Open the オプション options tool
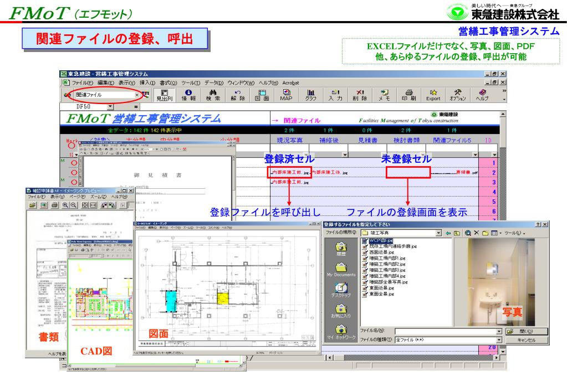The height and width of the screenshot is (392, 567). coord(457,95)
